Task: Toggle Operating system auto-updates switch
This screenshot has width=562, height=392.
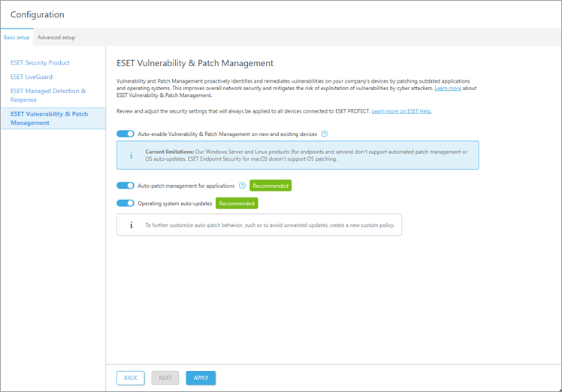Action: [125, 204]
